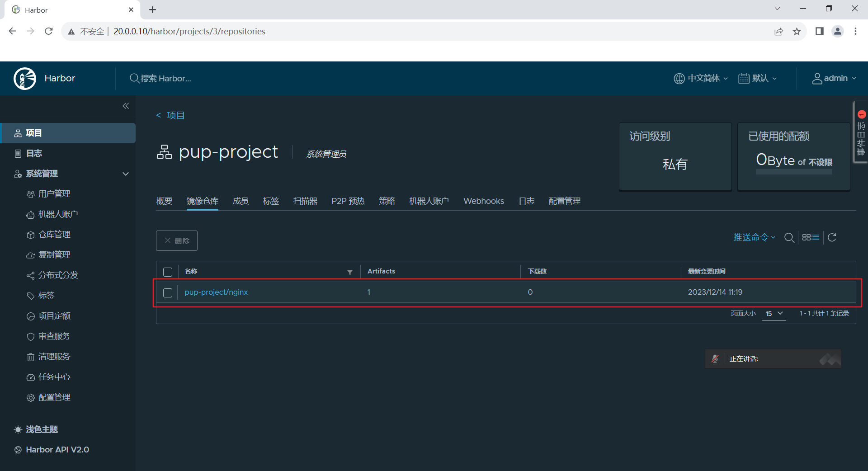Open the pup-project/nginx repository link
868x471 pixels.
[x=216, y=292]
